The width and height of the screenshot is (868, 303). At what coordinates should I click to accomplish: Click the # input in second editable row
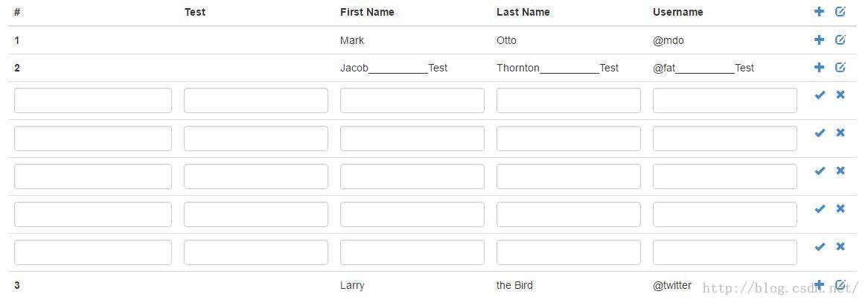tap(92, 138)
